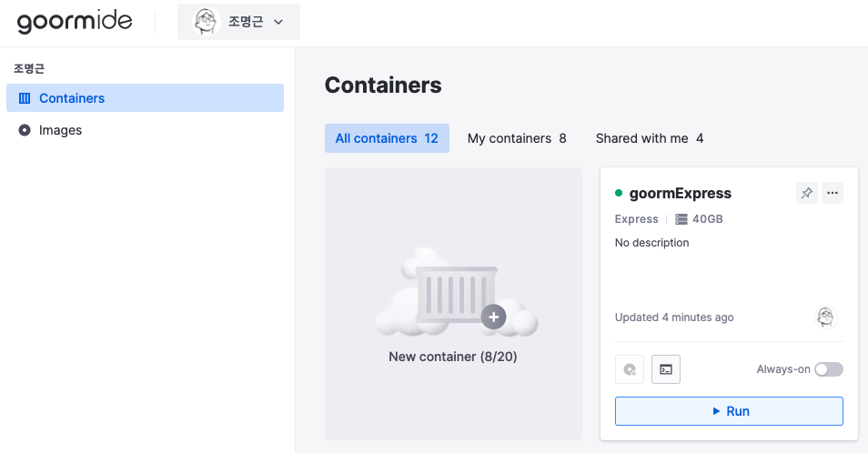Open goormExpress more options menu
The width and height of the screenshot is (868, 453).
click(832, 193)
